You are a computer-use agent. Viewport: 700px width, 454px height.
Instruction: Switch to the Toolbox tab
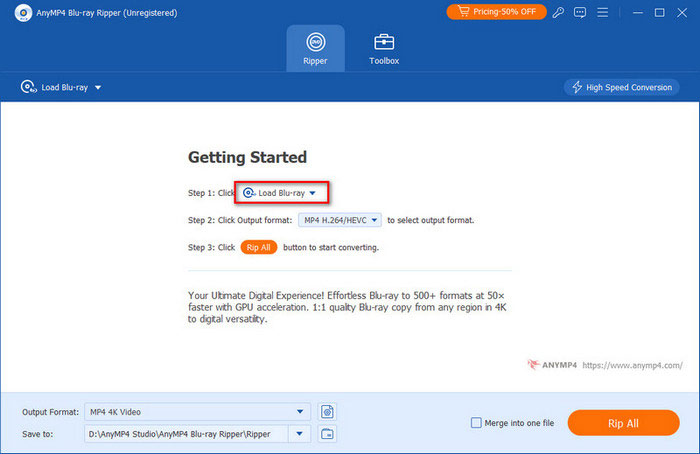[384, 49]
